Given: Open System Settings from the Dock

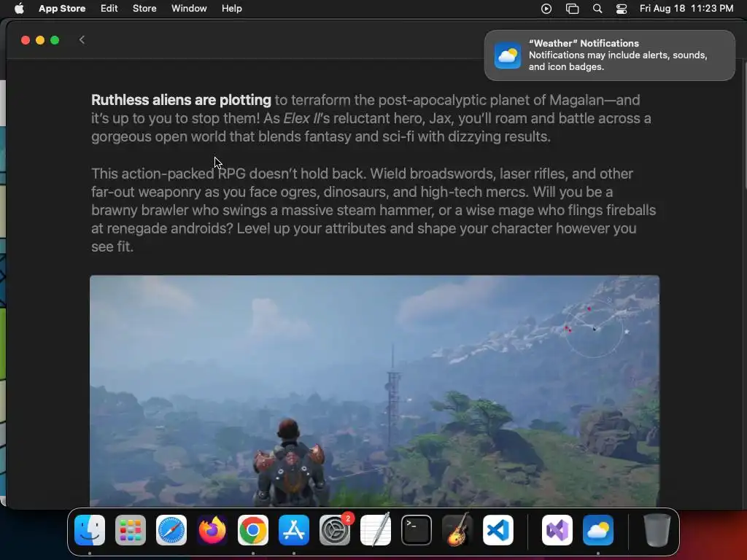Looking at the screenshot, I should [x=335, y=530].
